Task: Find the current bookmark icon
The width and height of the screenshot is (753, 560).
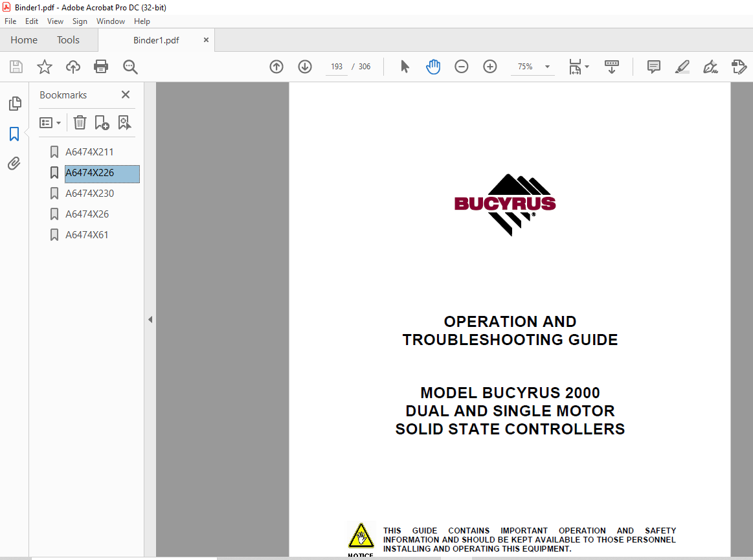Action: pos(124,123)
